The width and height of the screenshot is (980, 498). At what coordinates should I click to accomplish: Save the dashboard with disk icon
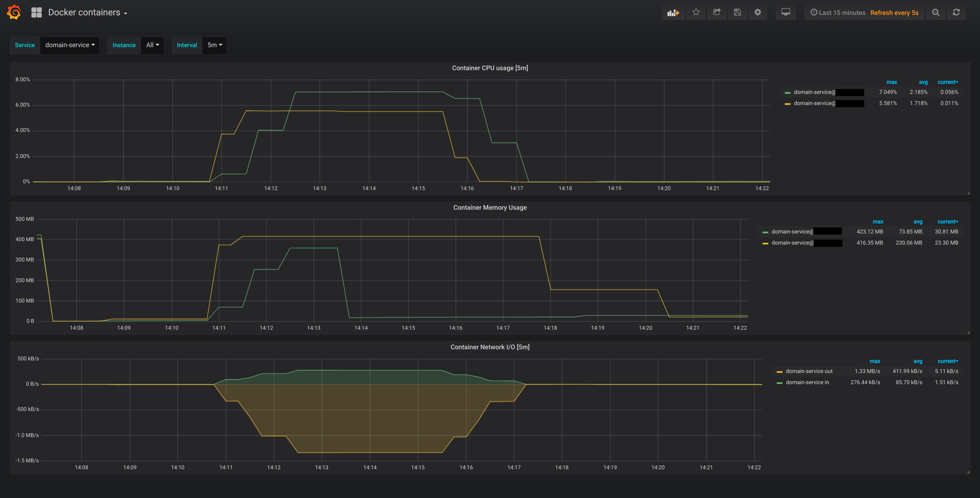(x=737, y=12)
